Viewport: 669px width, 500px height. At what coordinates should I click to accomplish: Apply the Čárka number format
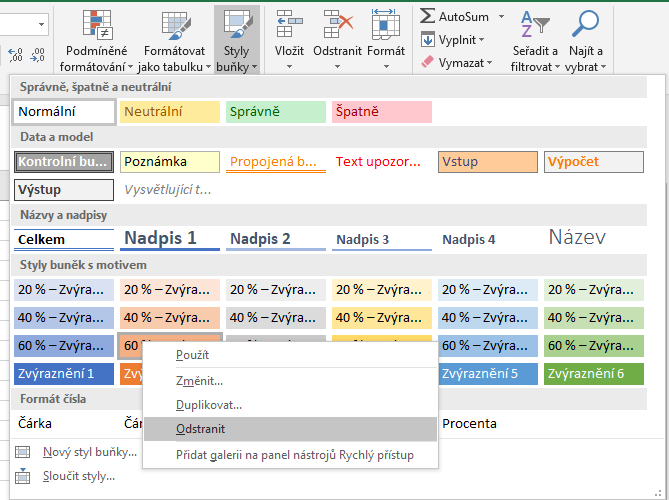tap(64, 424)
